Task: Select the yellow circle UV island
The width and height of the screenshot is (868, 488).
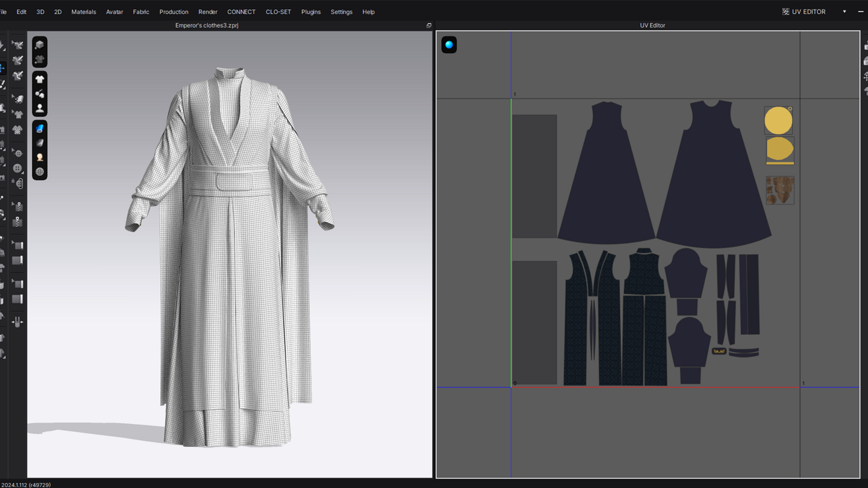Action: (x=778, y=120)
